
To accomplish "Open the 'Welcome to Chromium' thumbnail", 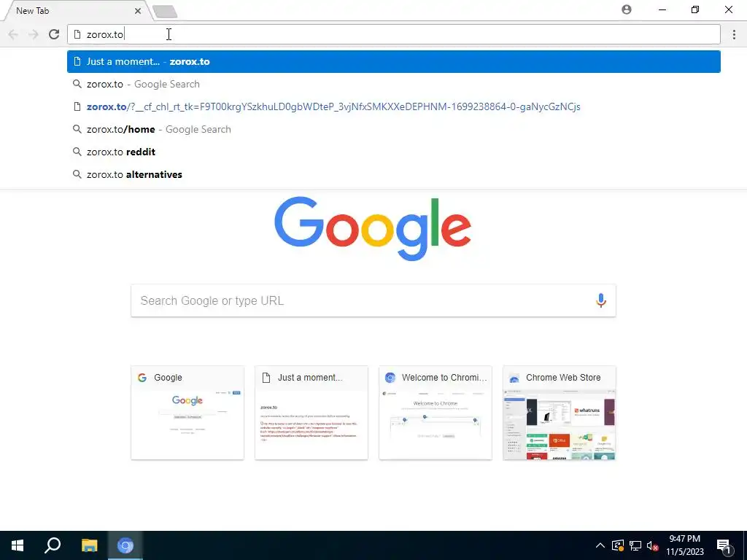I will (x=436, y=413).
